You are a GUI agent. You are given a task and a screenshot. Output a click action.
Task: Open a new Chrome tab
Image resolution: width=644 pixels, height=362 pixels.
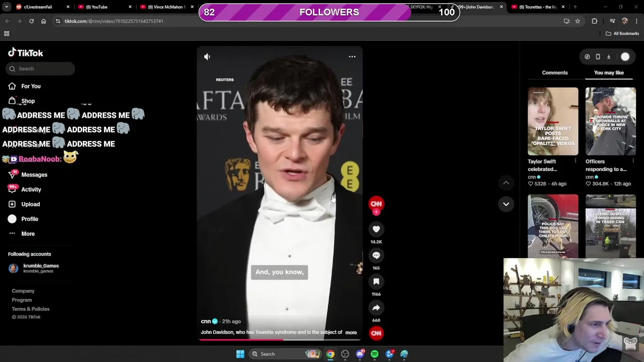pyautogui.click(x=575, y=7)
